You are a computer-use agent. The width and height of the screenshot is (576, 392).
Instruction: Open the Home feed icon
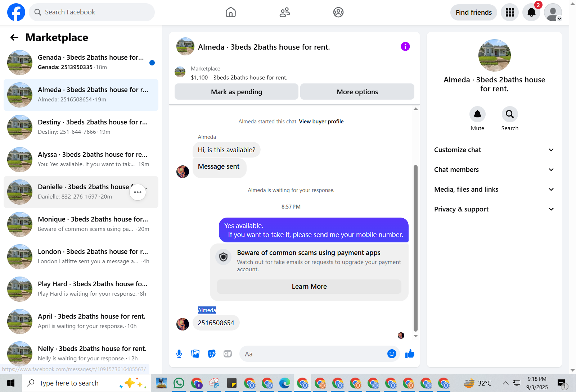[231, 12]
